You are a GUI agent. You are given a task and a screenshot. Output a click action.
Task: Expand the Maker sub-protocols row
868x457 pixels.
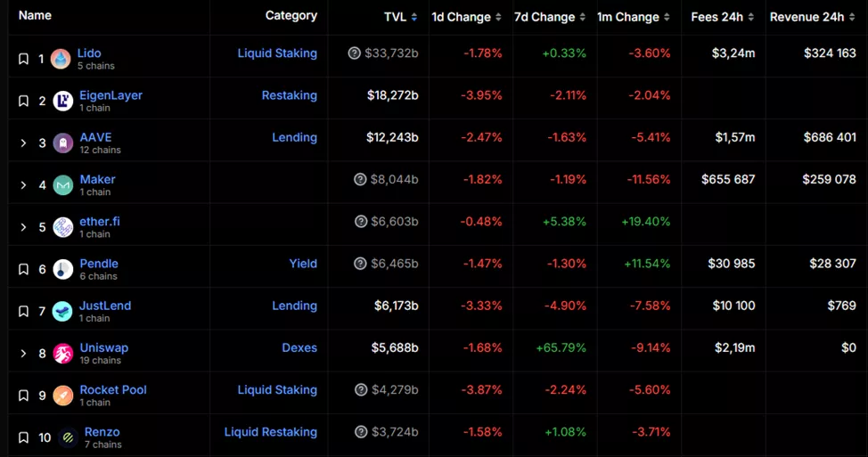24,185
